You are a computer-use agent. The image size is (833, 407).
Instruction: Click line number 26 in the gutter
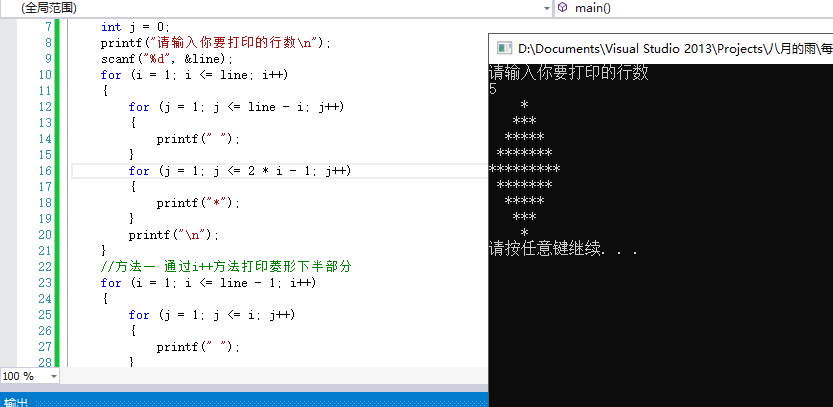coord(45,330)
